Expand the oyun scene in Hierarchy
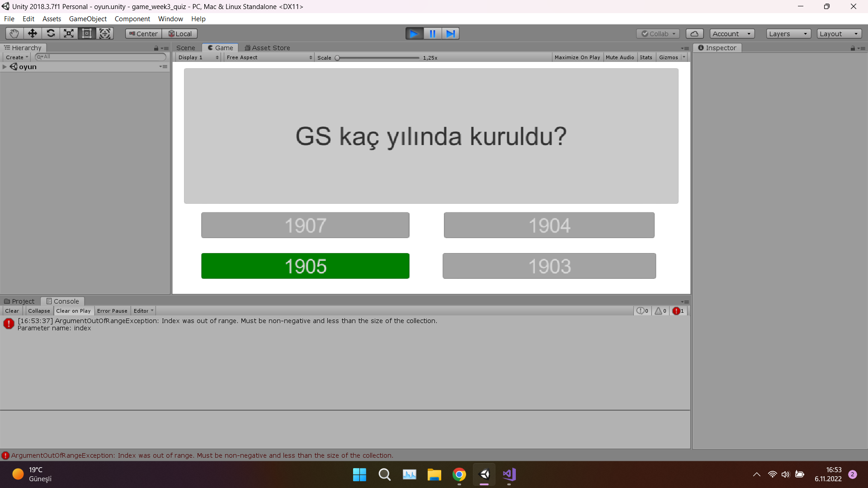Image resolution: width=868 pixels, height=488 pixels. coord(4,66)
